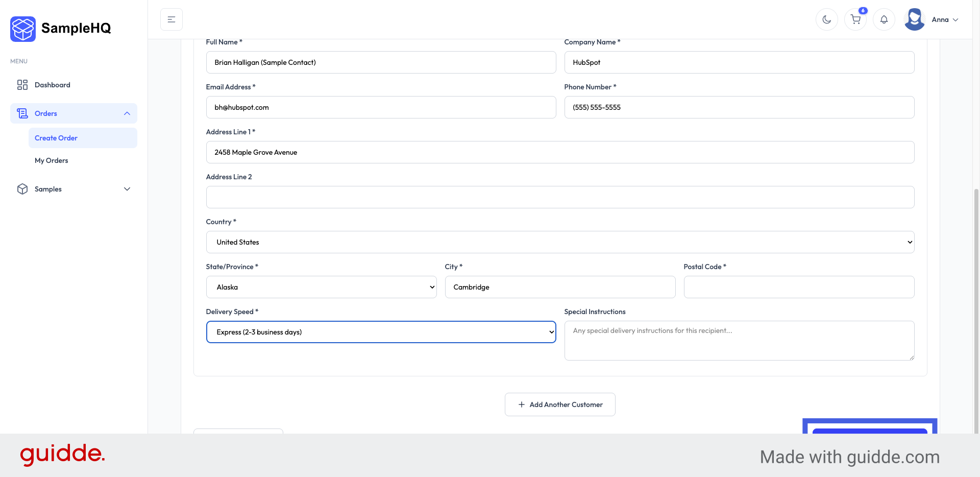Open the shopping cart icon
The image size is (980, 477).
click(x=855, y=20)
